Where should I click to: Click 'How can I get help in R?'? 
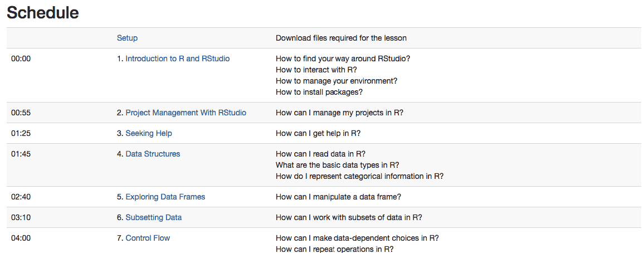[x=318, y=134]
